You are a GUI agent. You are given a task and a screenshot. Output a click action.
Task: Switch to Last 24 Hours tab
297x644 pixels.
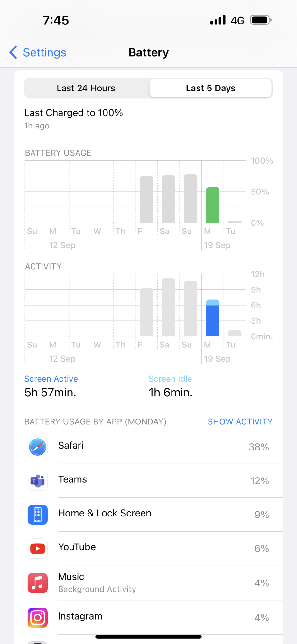pos(86,88)
